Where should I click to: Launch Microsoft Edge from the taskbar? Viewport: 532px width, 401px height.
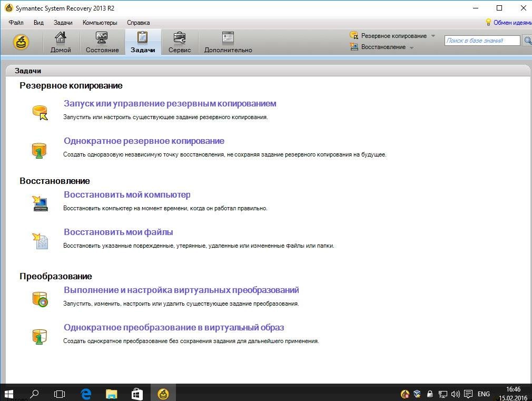(x=86, y=394)
